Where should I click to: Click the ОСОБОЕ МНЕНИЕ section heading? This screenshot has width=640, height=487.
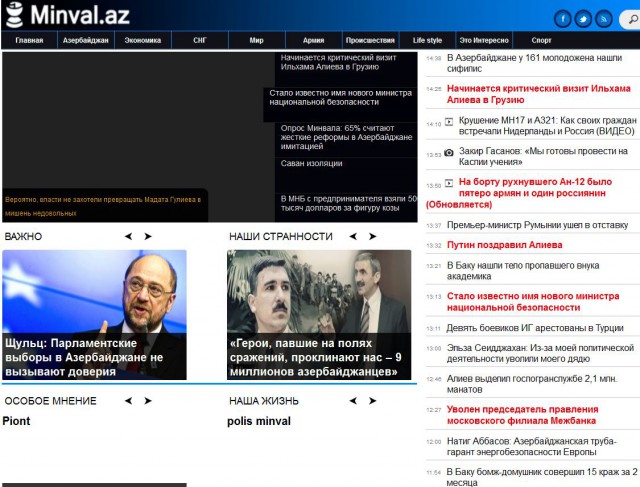tap(51, 401)
